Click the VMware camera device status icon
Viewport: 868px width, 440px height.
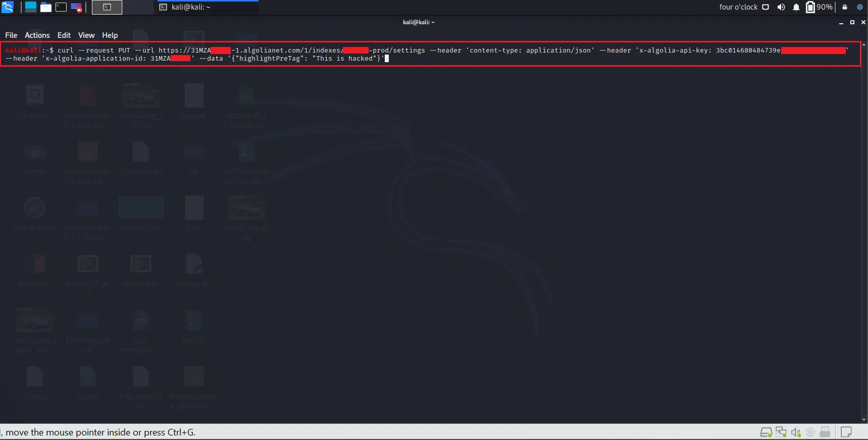tap(810, 432)
